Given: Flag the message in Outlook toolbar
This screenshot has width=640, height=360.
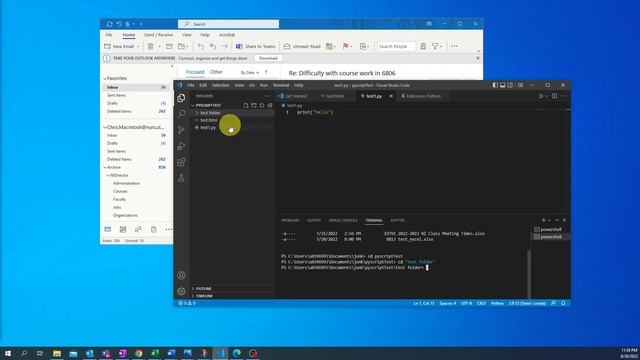Looking at the screenshot, I should 346,47.
